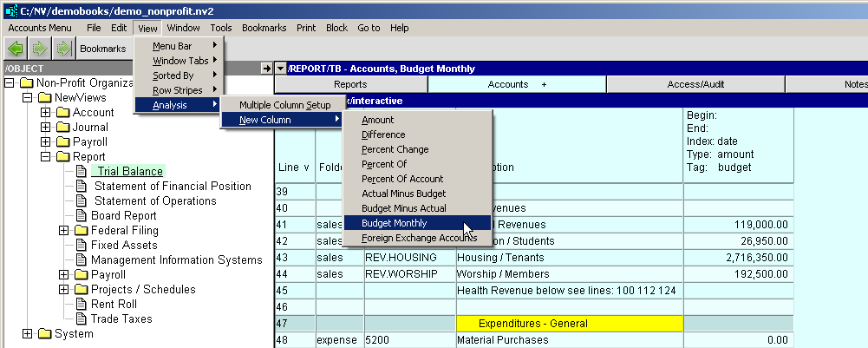This screenshot has height=348, width=868.
Task: Click the Journal folder icon
Action: pos(63,128)
